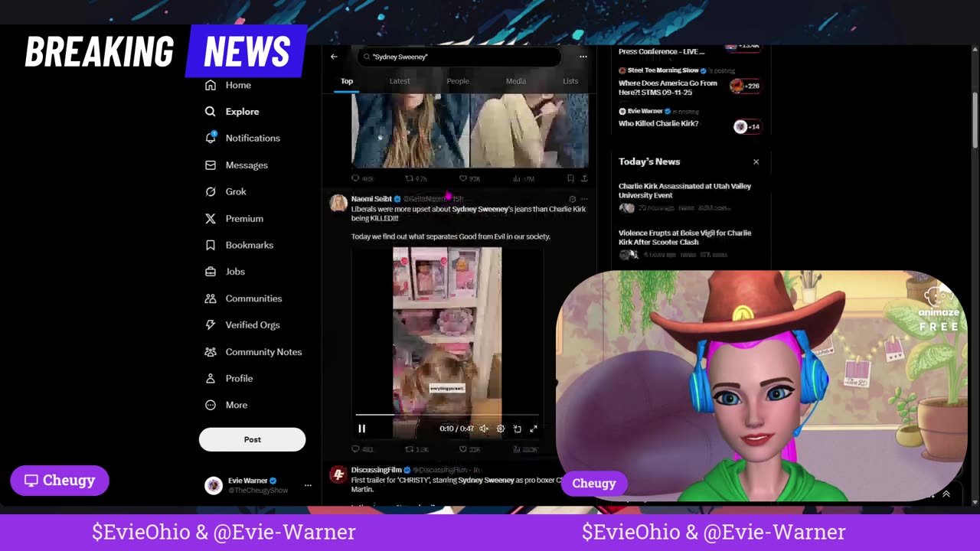The image size is (980, 551).
Task: Open the Community Notes icon
Action: 211,352
